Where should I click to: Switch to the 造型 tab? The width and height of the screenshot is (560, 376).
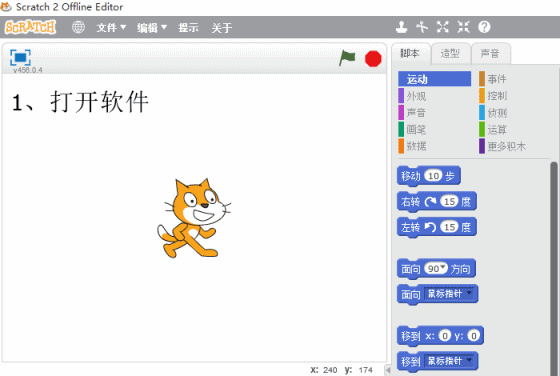pyautogui.click(x=450, y=54)
